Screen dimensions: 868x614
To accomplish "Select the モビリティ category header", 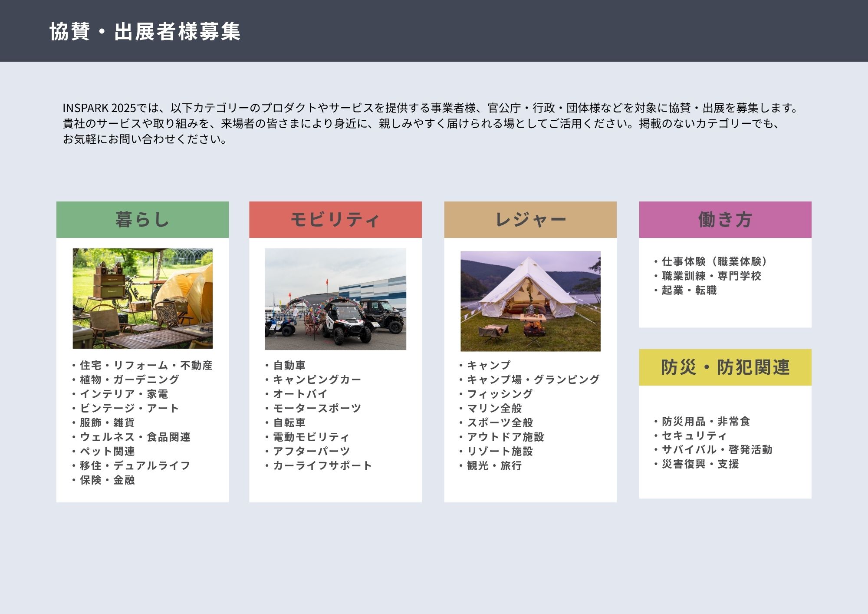I will (335, 220).
